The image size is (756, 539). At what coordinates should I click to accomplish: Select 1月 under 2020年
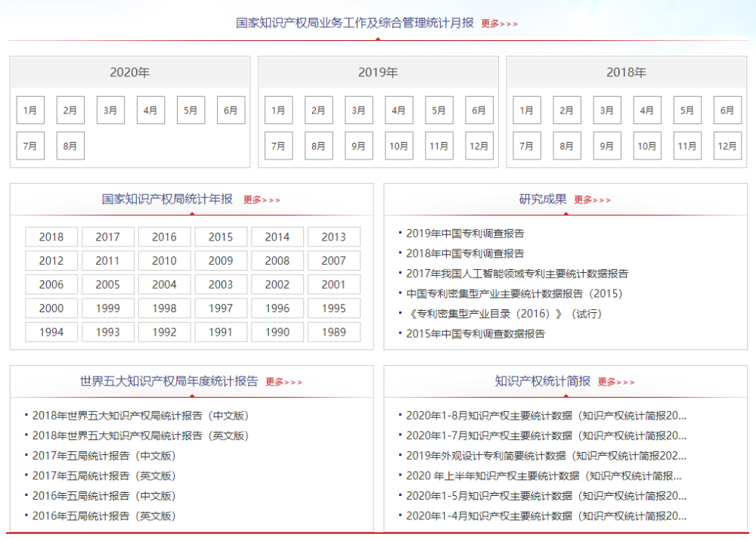30,110
